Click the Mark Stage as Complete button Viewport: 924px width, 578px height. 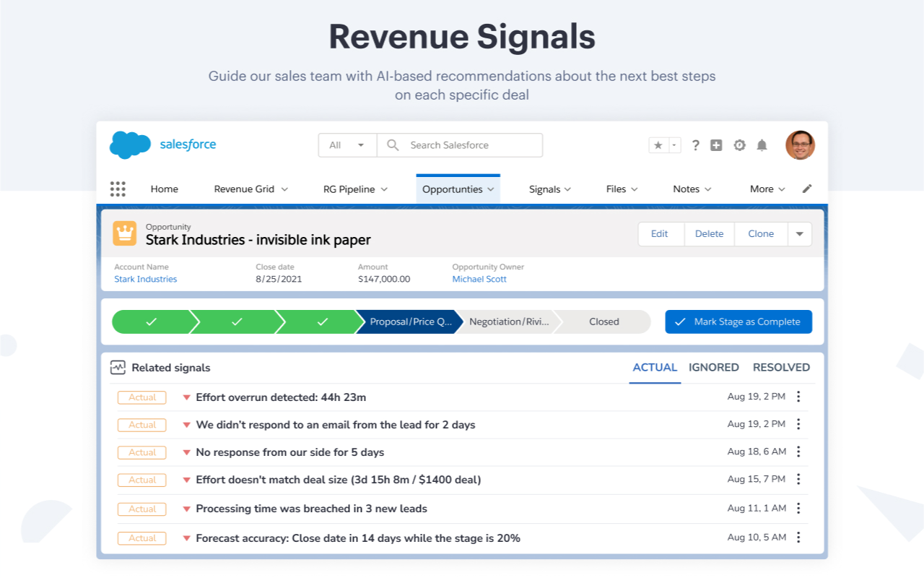(738, 322)
